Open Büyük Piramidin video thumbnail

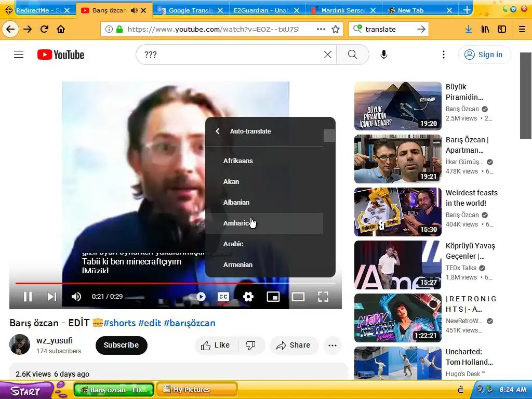tap(397, 106)
